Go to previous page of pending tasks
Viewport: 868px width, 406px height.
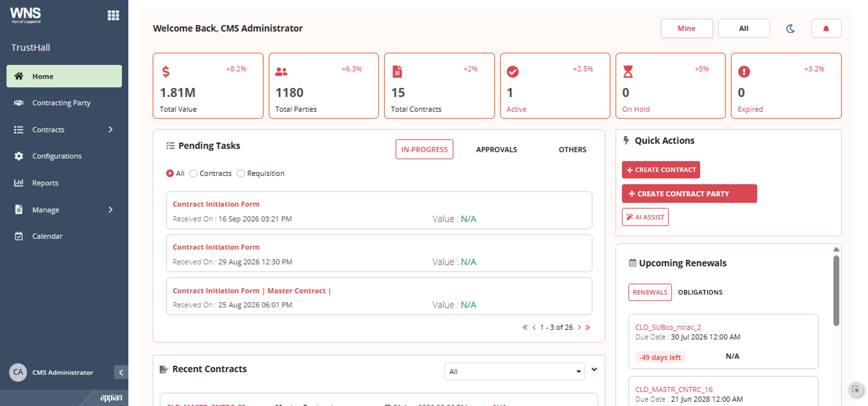tap(534, 328)
